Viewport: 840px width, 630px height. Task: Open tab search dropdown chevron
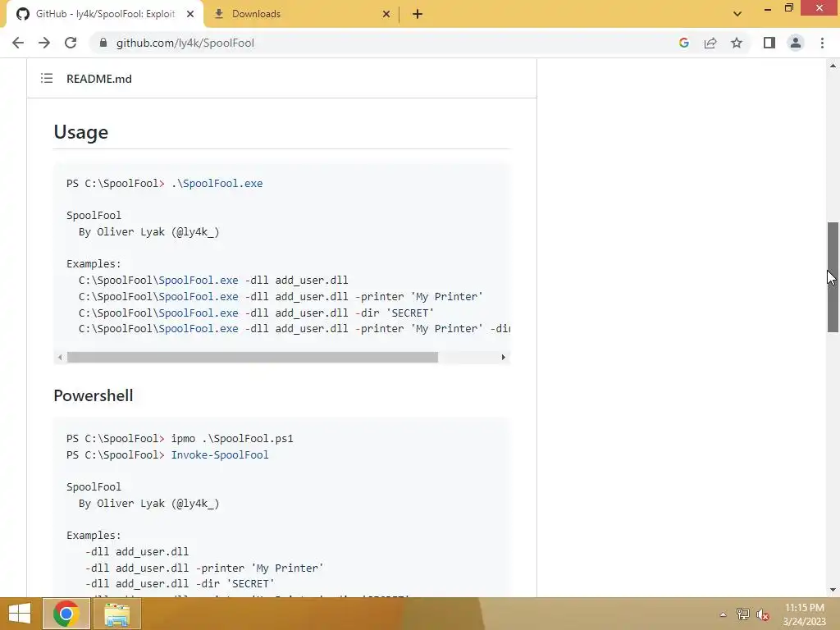[737, 14]
